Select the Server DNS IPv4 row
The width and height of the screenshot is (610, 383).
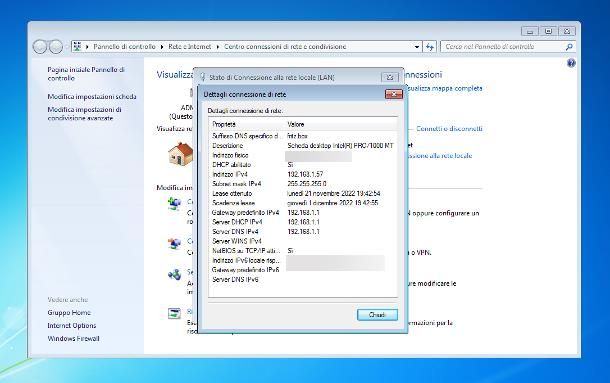(x=303, y=232)
